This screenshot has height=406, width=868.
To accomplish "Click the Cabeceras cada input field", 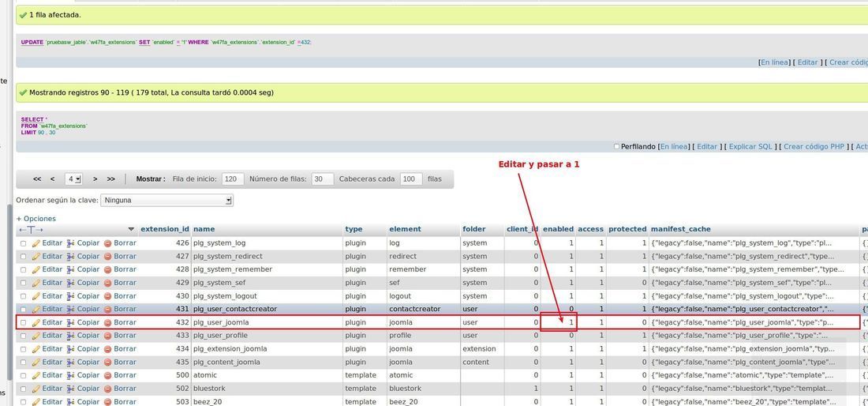I will [411, 179].
